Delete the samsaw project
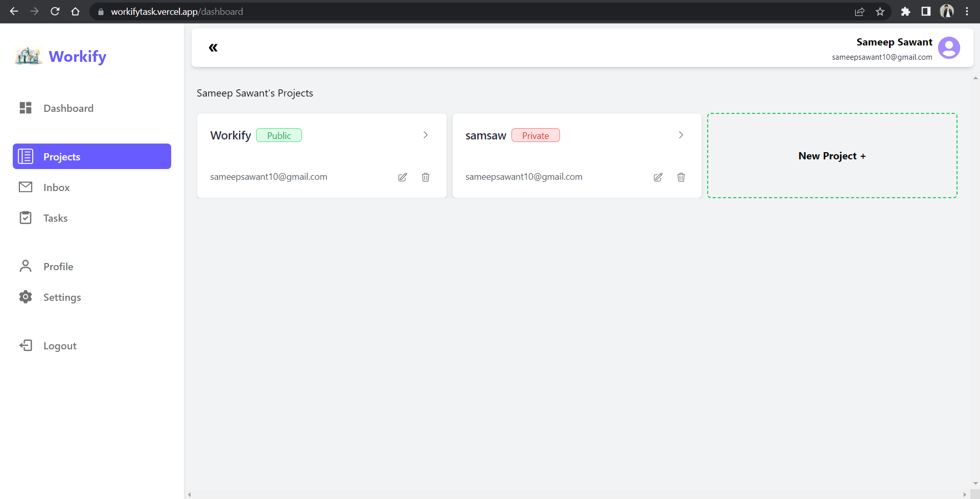This screenshot has height=499, width=980. (x=681, y=177)
